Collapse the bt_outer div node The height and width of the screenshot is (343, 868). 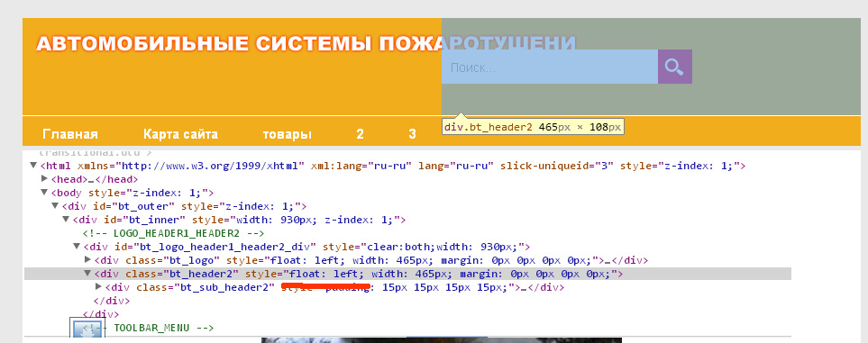pyautogui.click(x=55, y=206)
